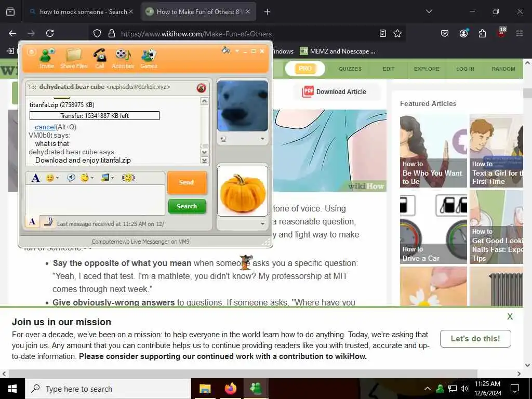532x399 pixels.
Task: Expand the Firefox list all tabs chevron
Action: click(x=429, y=11)
